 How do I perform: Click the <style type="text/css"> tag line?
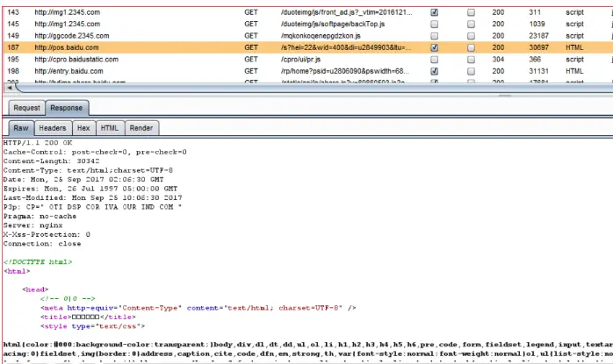coord(92,326)
